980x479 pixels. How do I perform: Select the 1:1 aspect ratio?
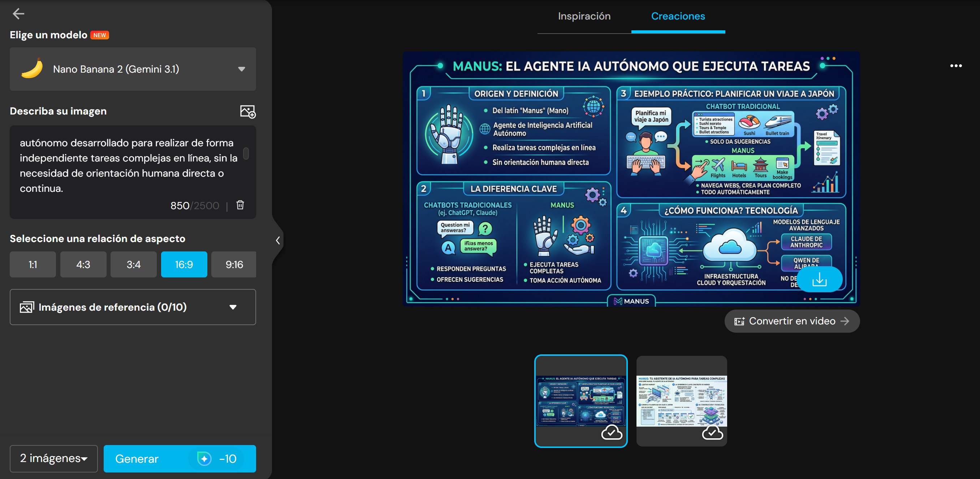point(33,264)
